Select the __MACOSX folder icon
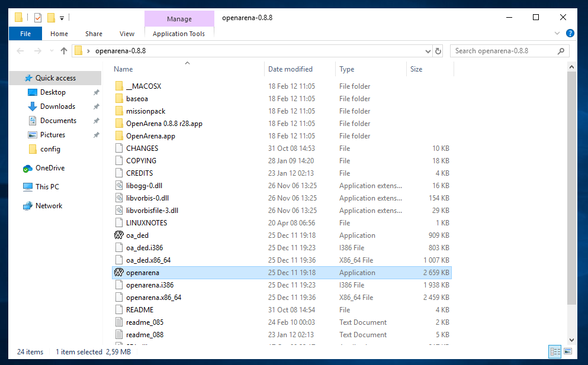 [119, 86]
